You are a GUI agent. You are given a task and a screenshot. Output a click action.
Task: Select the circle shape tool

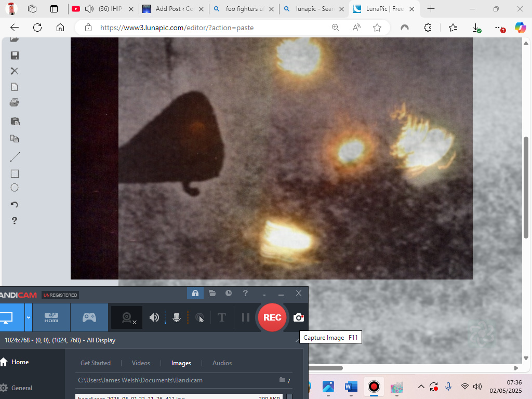[15, 188]
